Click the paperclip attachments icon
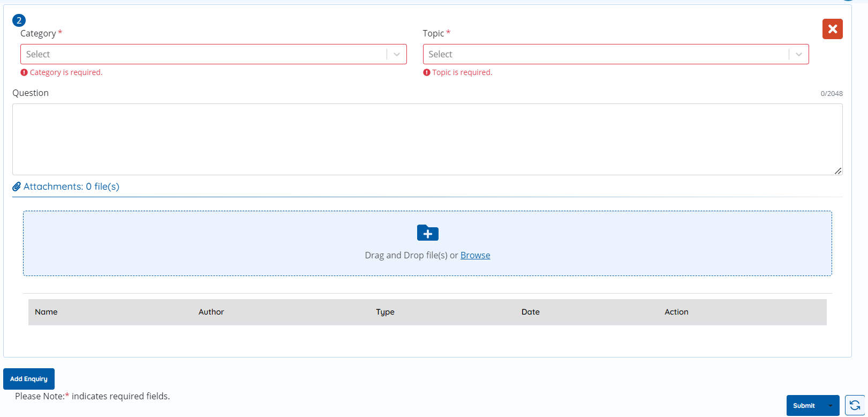The height and width of the screenshot is (417, 868). 17,187
